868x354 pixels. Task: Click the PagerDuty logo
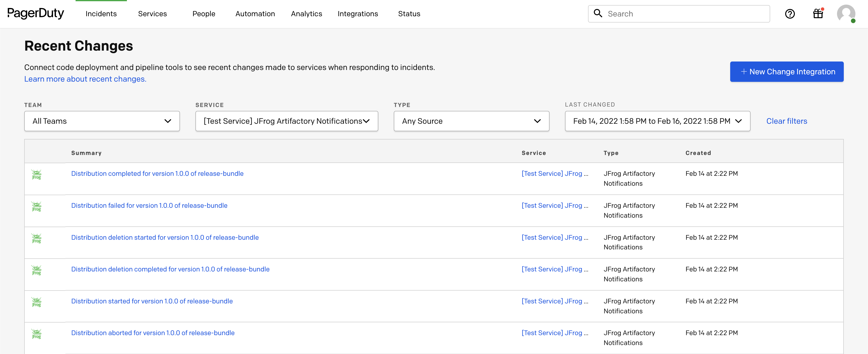(36, 14)
